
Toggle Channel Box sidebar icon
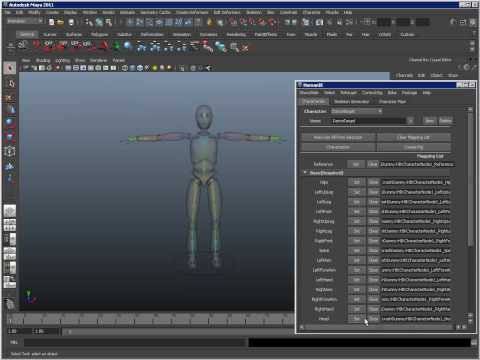[473, 22]
